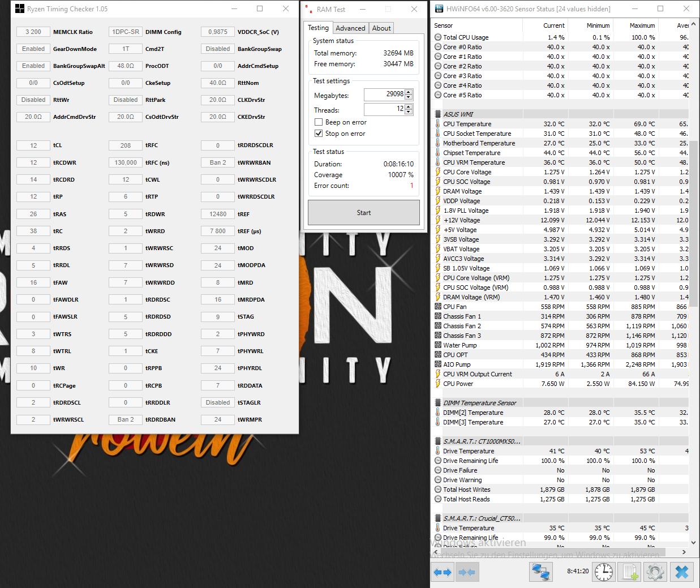Click the Minimum column header in HWiNFO
The image size is (700, 588).
[x=590, y=25]
